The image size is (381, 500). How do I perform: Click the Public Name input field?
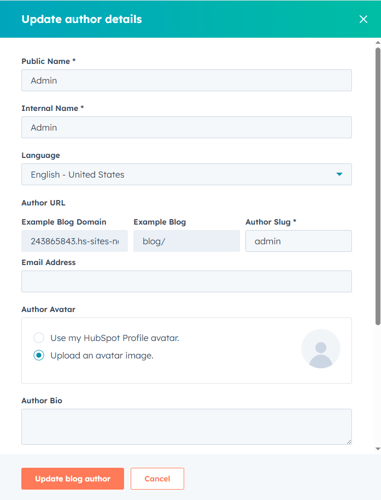coord(186,80)
